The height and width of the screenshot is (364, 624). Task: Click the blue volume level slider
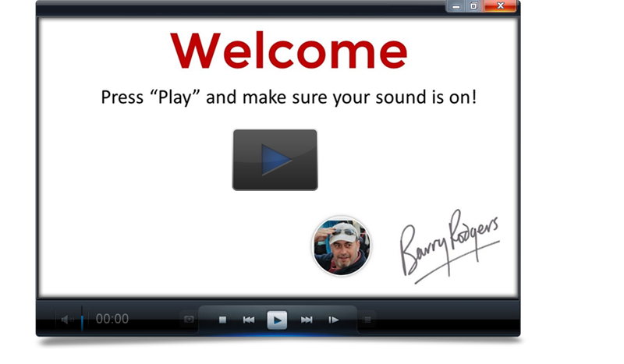(82, 320)
